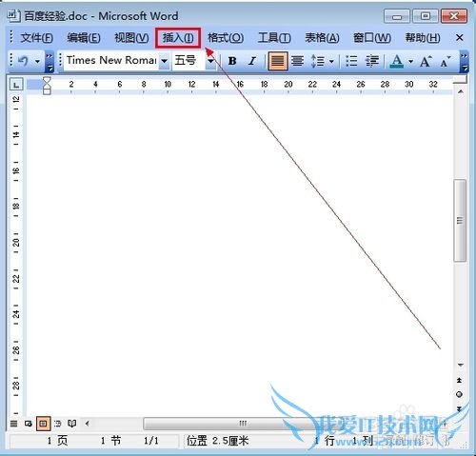This screenshot has width=476, height=456.
Task: Open the Times New Roman font dropdown
Action: (164, 61)
